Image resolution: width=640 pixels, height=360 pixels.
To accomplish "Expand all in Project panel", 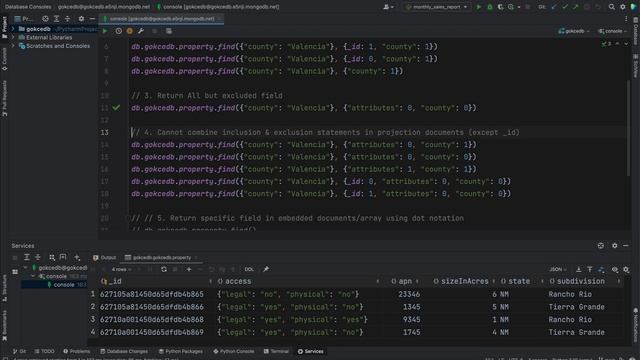I will (56, 19).
